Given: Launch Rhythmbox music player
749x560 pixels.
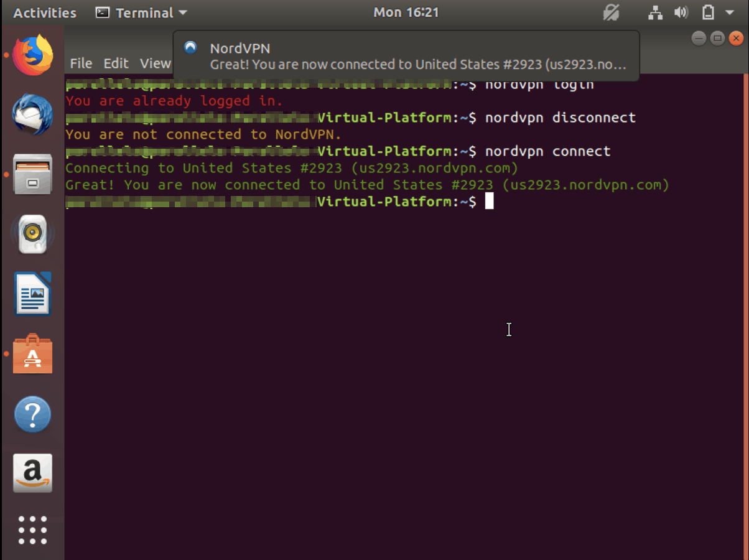Looking at the screenshot, I should [x=32, y=234].
